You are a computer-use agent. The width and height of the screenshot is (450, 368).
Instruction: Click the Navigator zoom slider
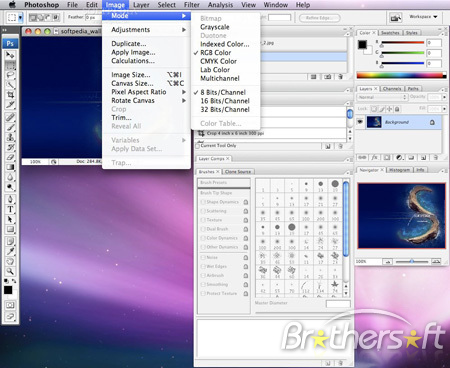[412, 262]
